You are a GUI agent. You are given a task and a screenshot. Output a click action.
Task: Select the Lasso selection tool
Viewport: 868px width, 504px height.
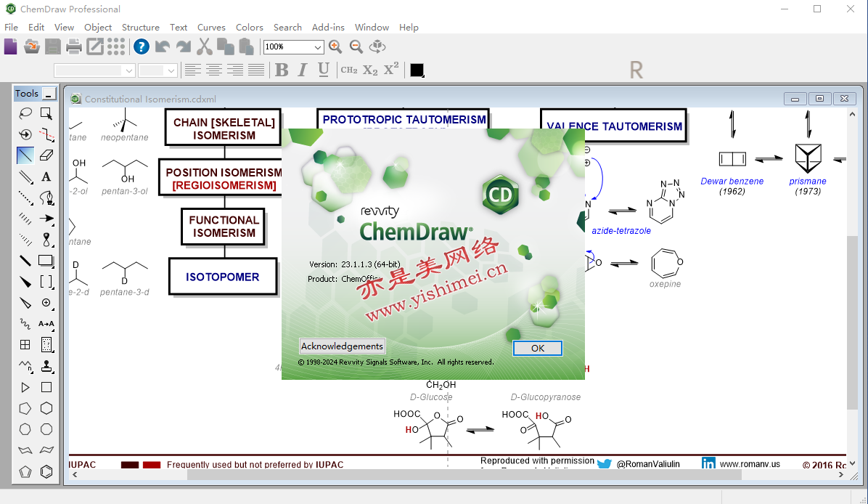pos(25,113)
